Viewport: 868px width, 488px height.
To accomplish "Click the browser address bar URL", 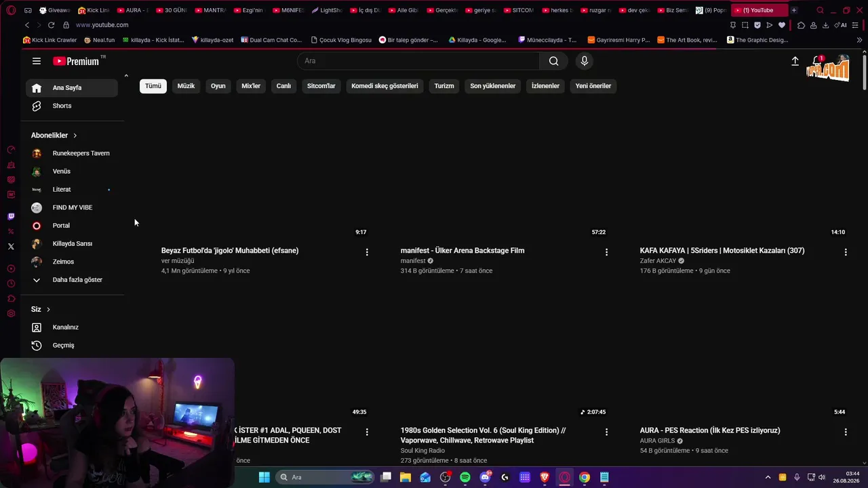I will point(102,25).
